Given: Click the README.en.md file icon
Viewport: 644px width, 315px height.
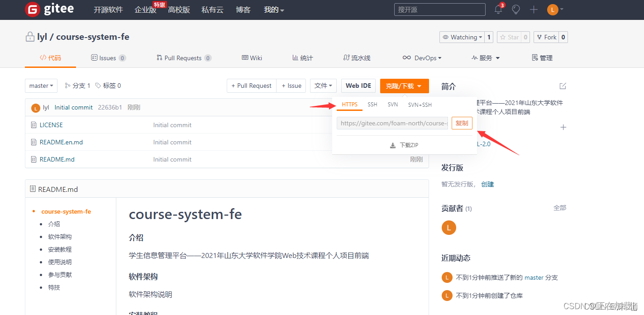Looking at the screenshot, I should (x=33, y=142).
